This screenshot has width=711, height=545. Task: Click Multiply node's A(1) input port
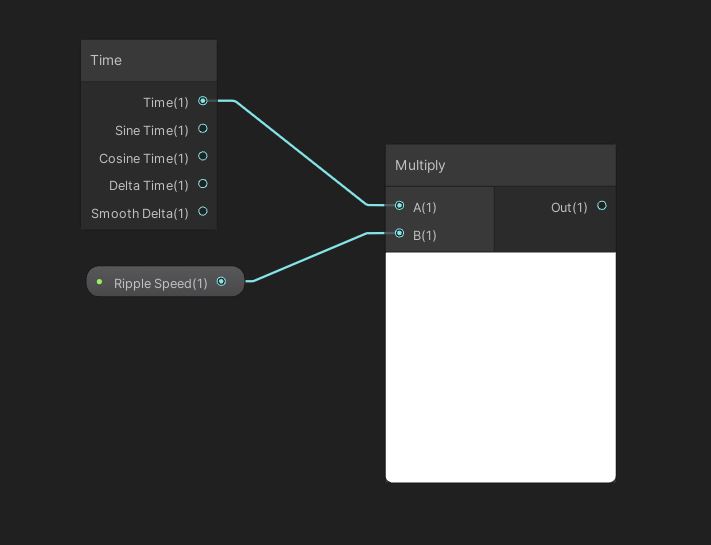point(400,206)
